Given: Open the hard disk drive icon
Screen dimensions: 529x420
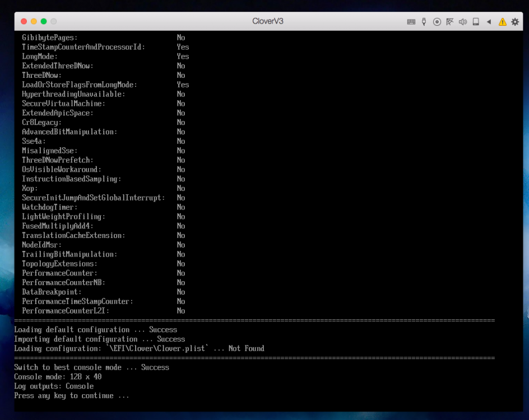Looking at the screenshot, I should coord(476,22).
